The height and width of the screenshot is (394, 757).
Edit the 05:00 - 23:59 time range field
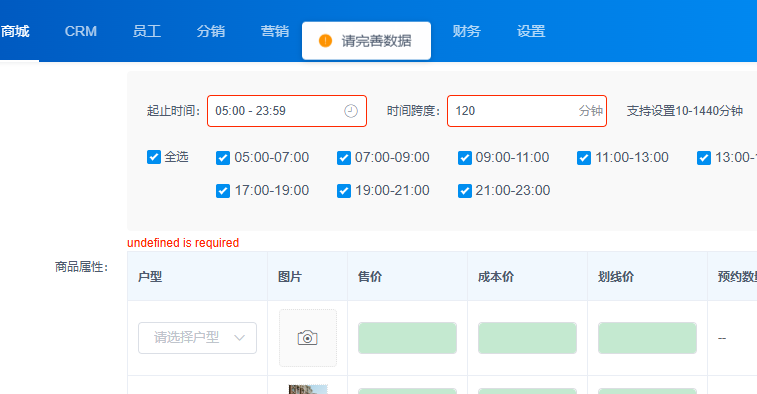tap(287, 111)
